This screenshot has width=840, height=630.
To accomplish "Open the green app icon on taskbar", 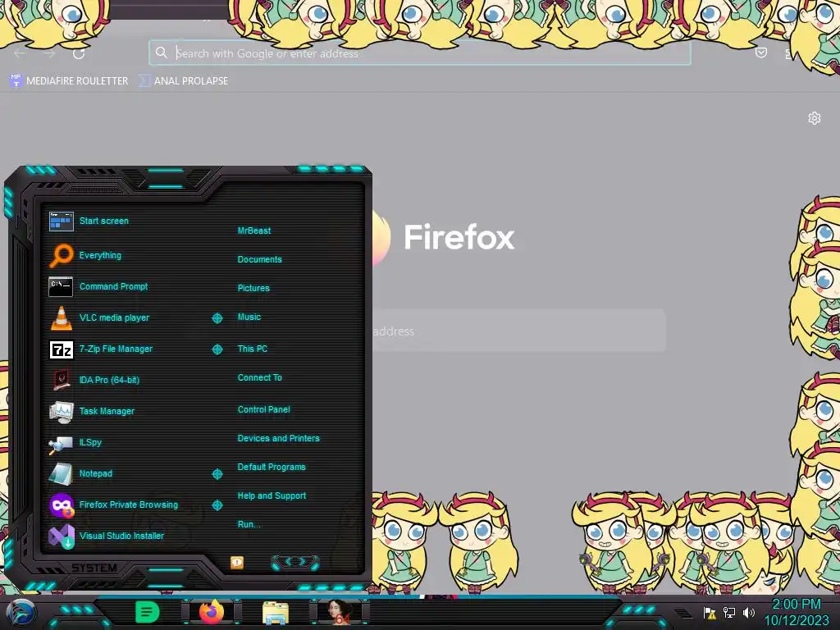I will tap(147, 612).
